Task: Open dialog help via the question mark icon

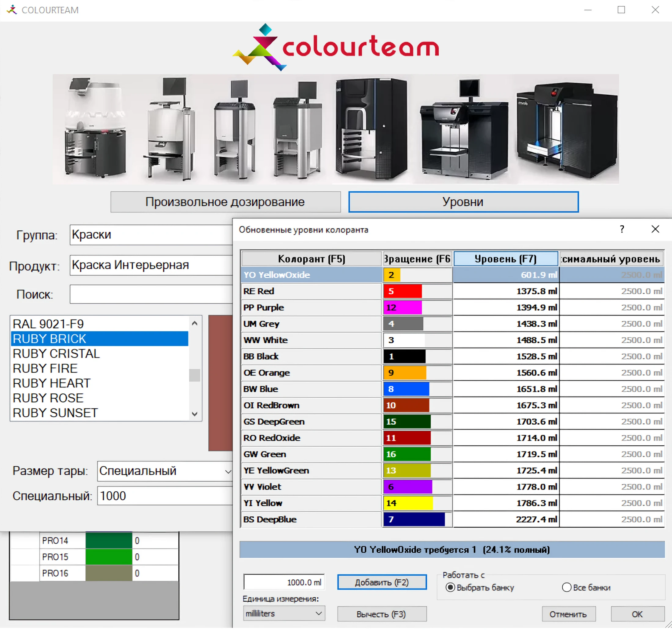Action: tap(622, 229)
